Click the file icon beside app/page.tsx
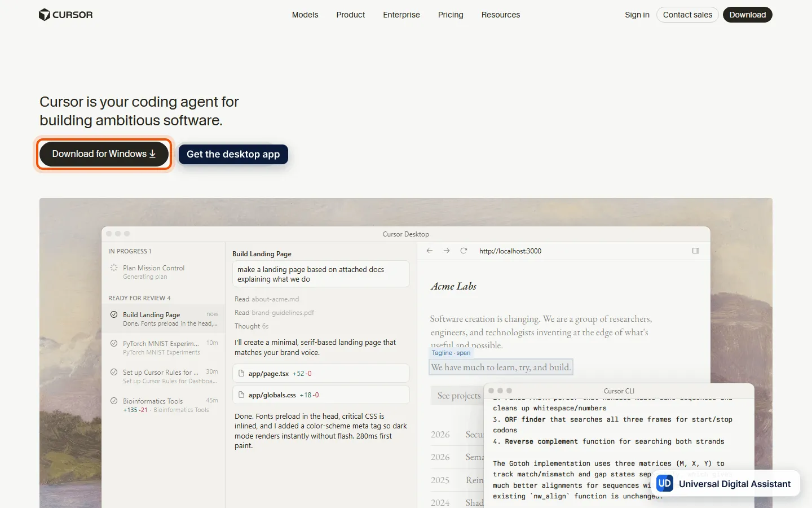The image size is (812, 508). pos(241,373)
